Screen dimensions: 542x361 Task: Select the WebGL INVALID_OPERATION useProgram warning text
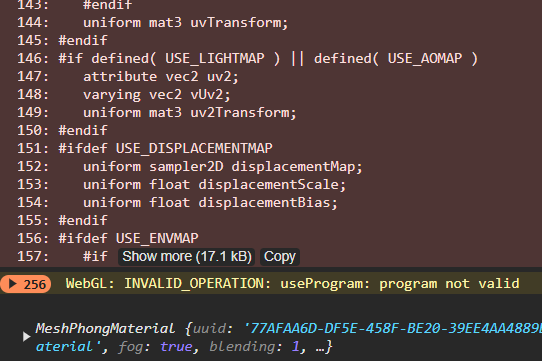pyautogui.click(x=292, y=284)
